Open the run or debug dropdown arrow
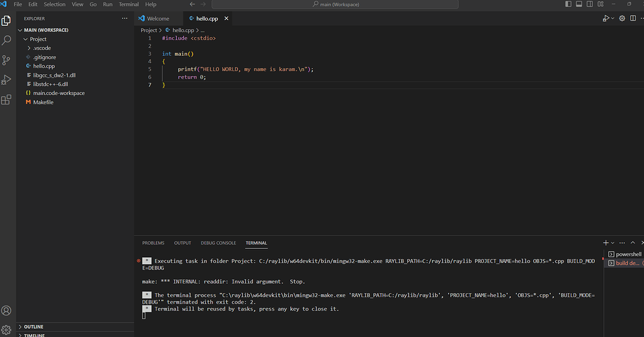This screenshot has height=337, width=644. pos(613,18)
